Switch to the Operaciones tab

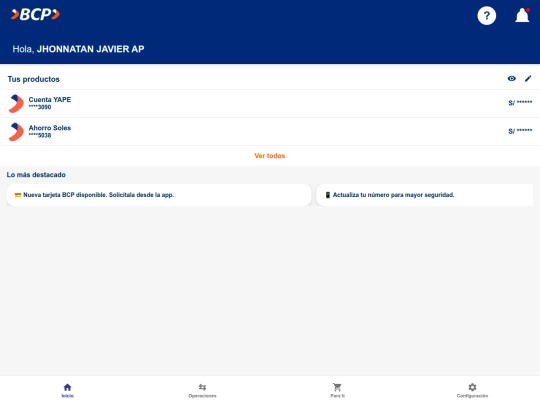(202, 391)
